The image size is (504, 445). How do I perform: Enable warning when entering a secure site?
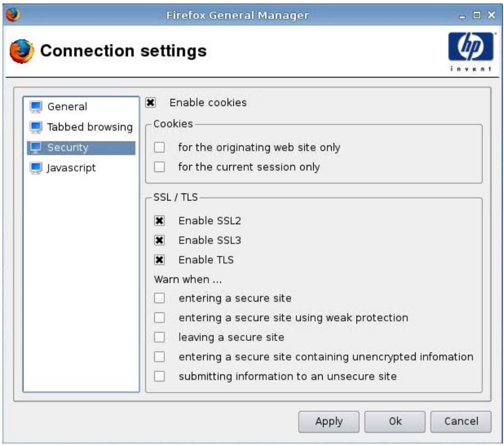[159, 298]
